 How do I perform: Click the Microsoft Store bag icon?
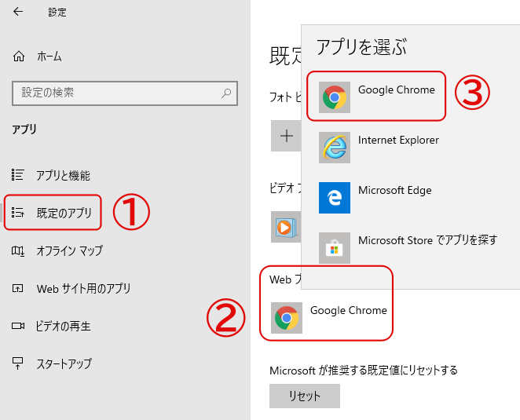[335, 247]
